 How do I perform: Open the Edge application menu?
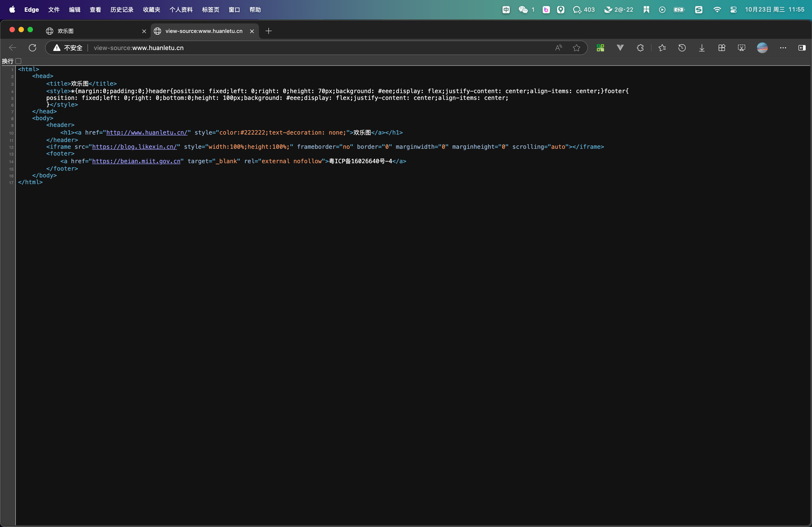coord(31,9)
